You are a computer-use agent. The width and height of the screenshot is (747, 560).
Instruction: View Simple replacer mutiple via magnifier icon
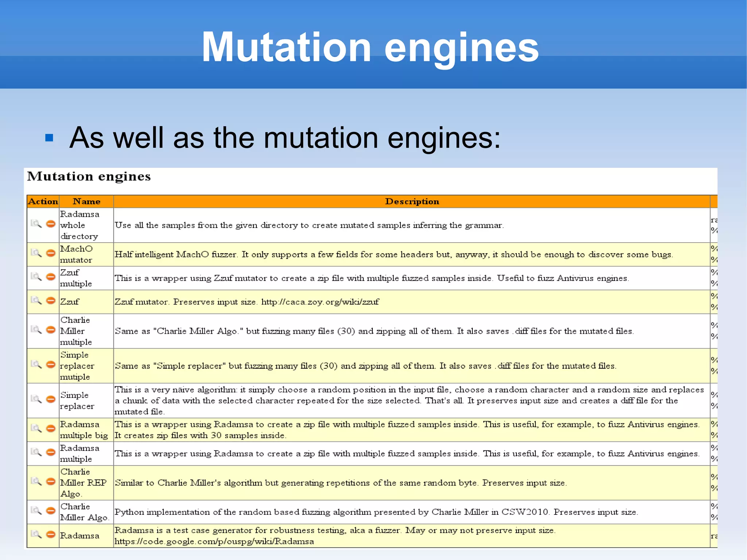coord(36,364)
